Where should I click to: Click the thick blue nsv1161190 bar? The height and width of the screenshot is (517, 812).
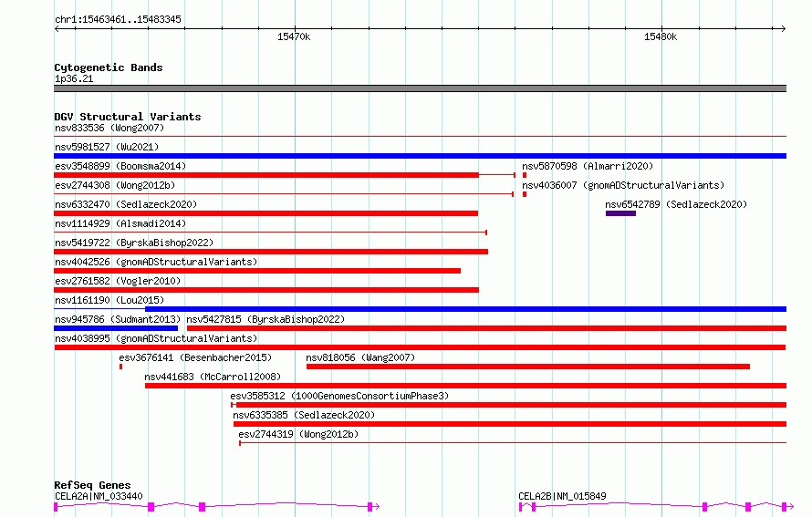[x=465, y=309]
